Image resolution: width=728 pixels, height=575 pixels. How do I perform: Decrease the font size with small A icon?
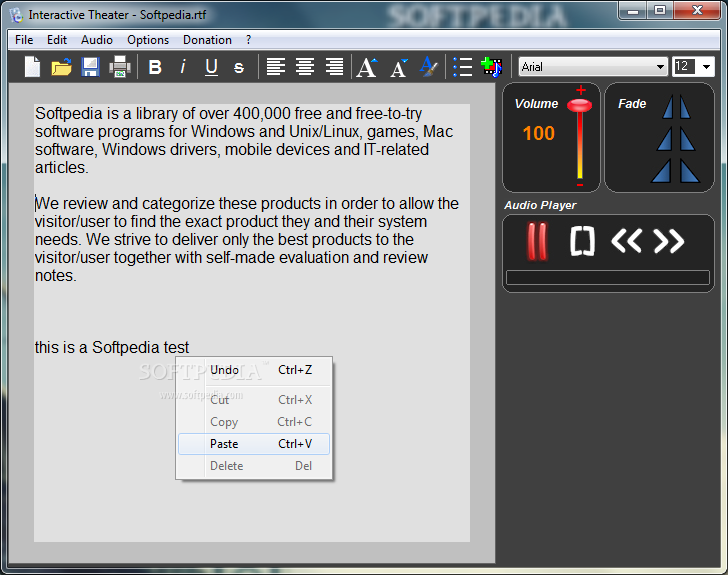399,68
